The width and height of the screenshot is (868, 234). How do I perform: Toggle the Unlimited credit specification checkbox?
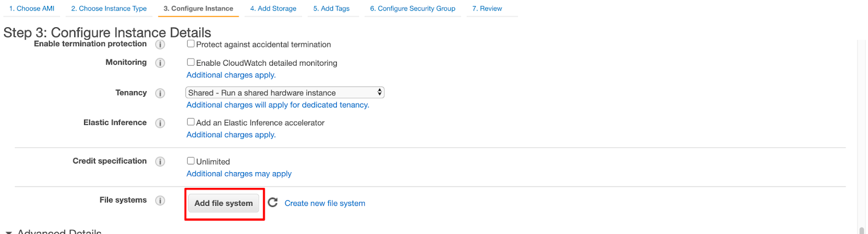[191, 161]
